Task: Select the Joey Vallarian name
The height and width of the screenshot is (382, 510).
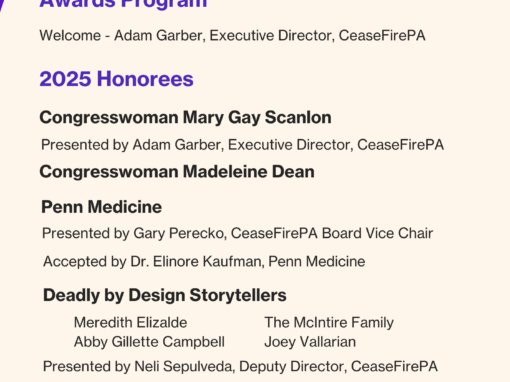Action: pos(310,342)
